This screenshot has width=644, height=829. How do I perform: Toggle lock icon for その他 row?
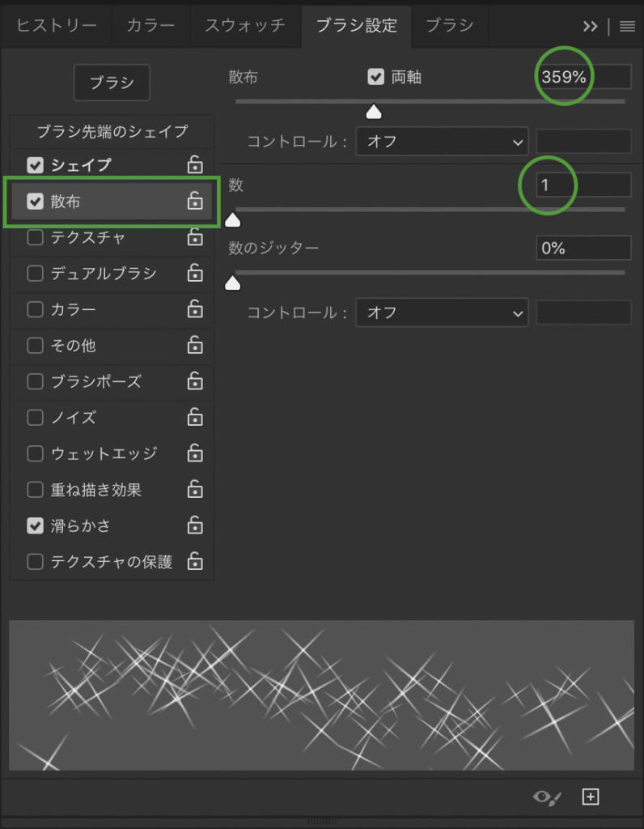195,345
